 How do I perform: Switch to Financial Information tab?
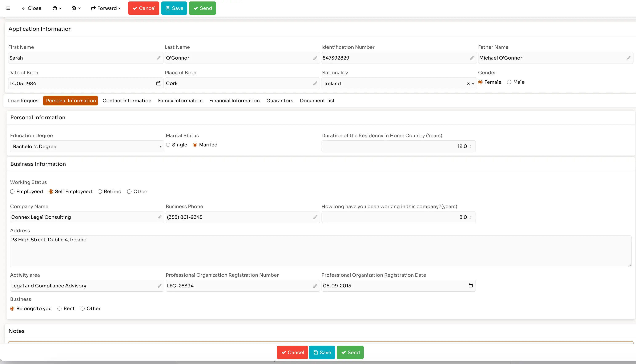point(234,101)
